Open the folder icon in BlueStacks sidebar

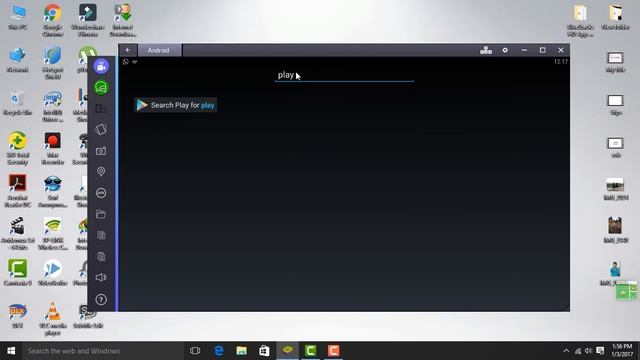click(101, 214)
